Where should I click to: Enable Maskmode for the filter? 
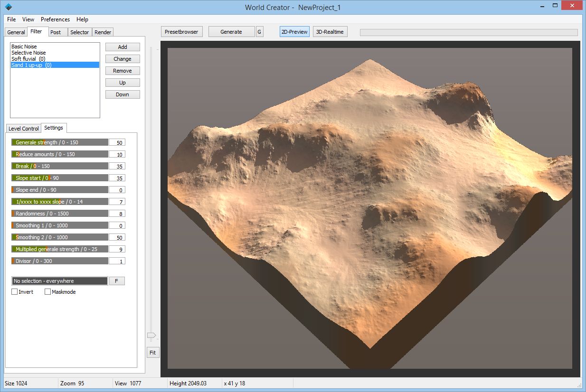coord(47,292)
